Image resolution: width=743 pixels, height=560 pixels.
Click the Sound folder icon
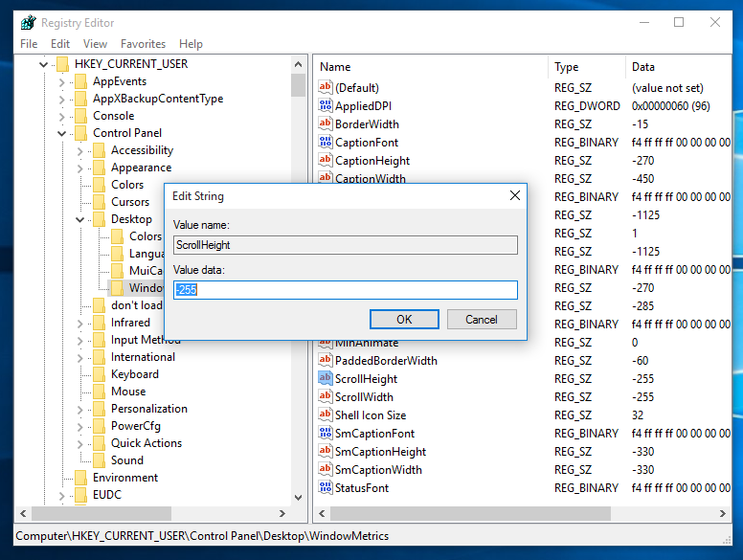tap(99, 460)
